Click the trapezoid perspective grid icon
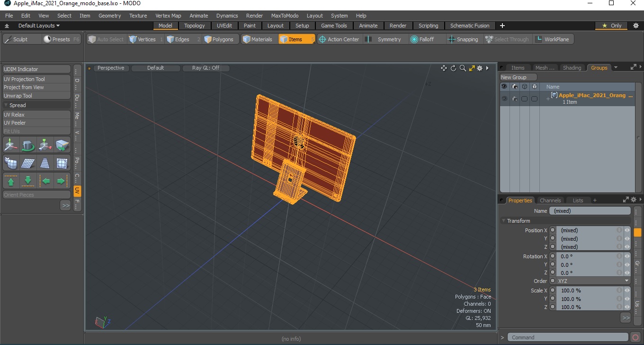This screenshot has width=644, height=345. pyautogui.click(x=45, y=163)
